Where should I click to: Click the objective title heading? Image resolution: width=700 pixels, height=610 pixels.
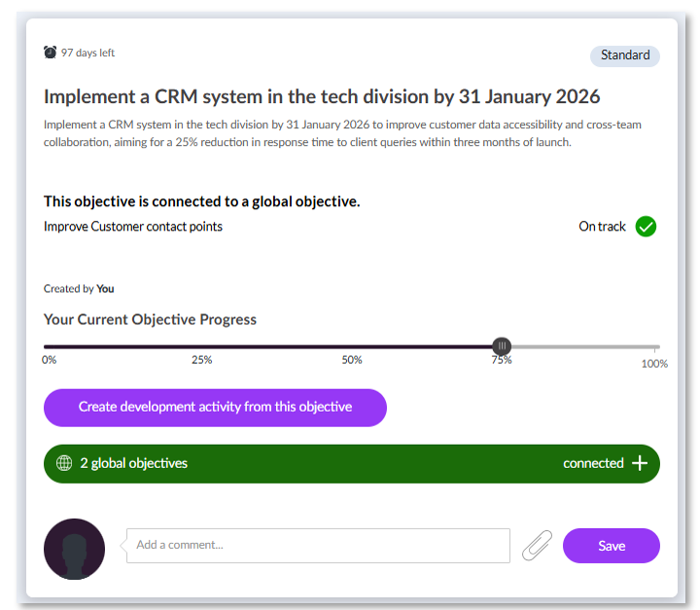coord(322,97)
